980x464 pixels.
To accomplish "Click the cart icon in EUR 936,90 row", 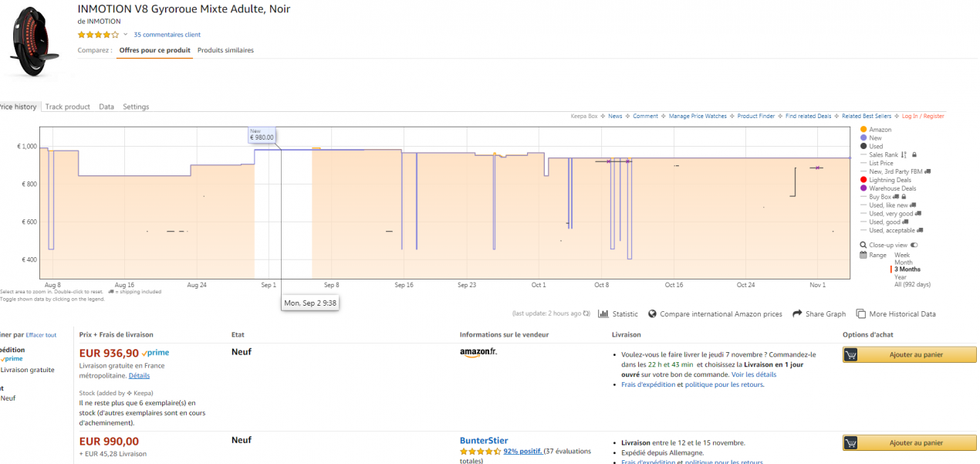I will (x=850, y=355).
